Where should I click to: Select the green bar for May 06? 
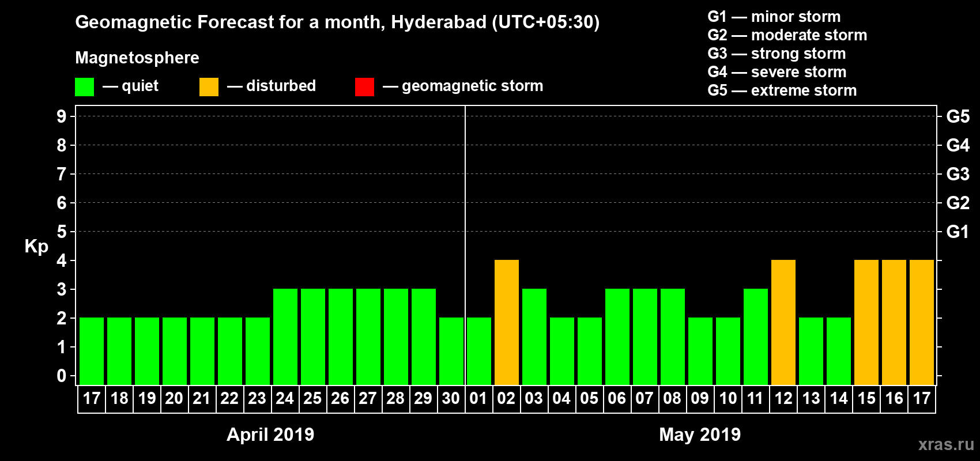(617, 337)
